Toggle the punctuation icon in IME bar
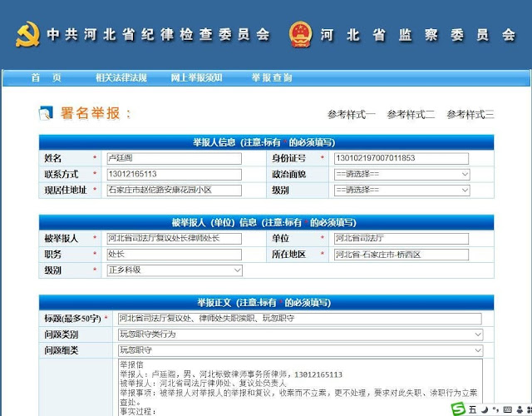The width and height of the screenshot is (532, 416). [x=495, y=409]
